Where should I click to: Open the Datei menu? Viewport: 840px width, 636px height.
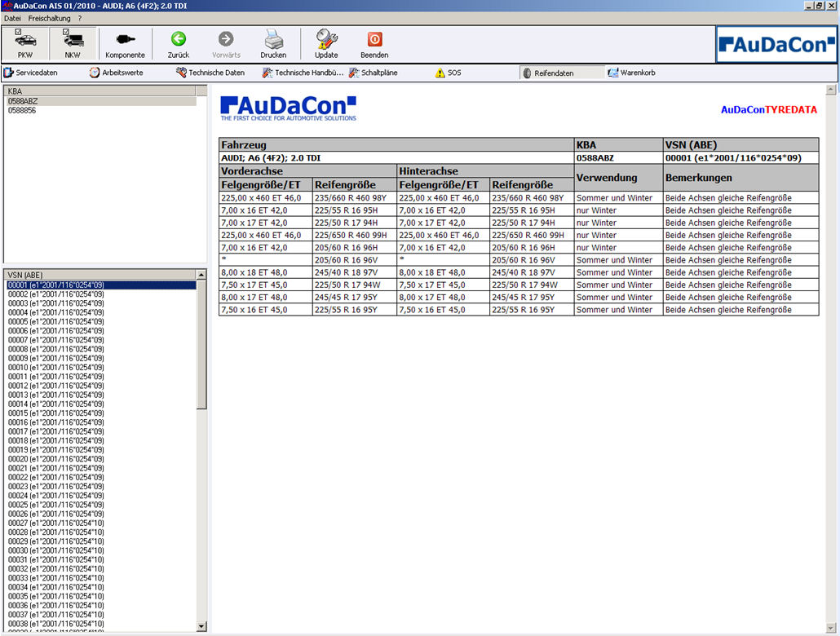12,18
